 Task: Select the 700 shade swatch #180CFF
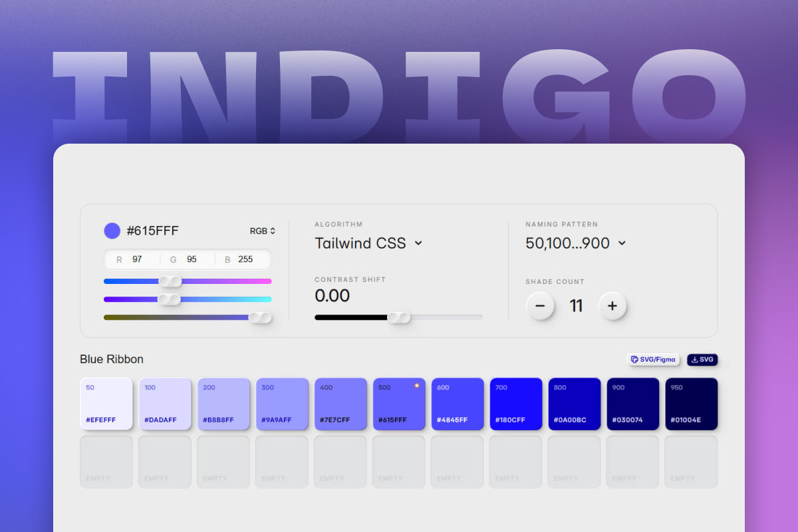(516, 404)
